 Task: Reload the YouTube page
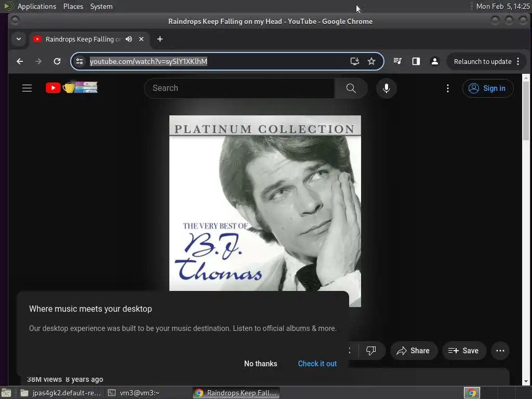[57, 61]
